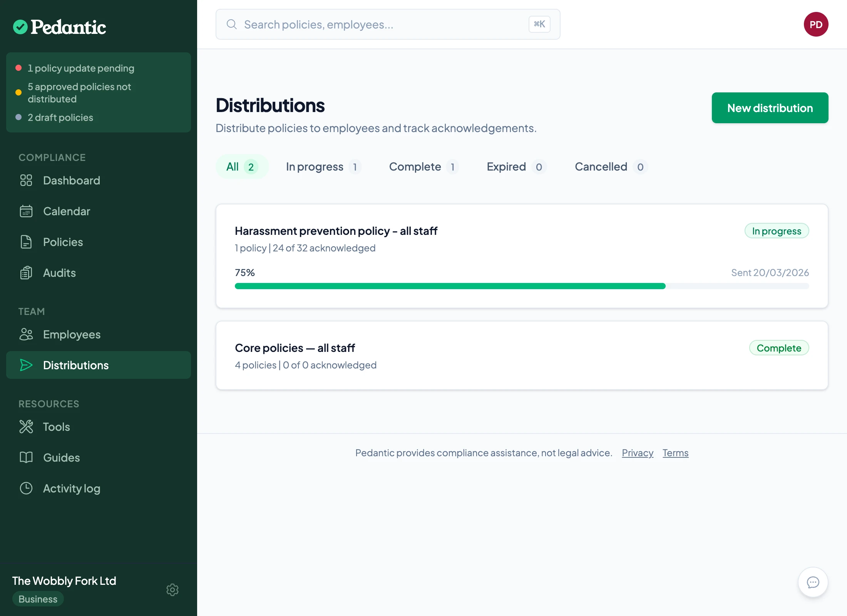Click the Activity log clock icon
The width and height of the screenshot is (847, 616).
click(x=26, y=488)
